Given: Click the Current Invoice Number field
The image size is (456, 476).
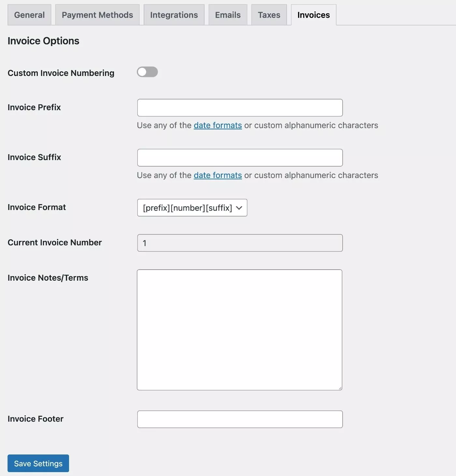Looking at the screenshot, I should (240, 243).
